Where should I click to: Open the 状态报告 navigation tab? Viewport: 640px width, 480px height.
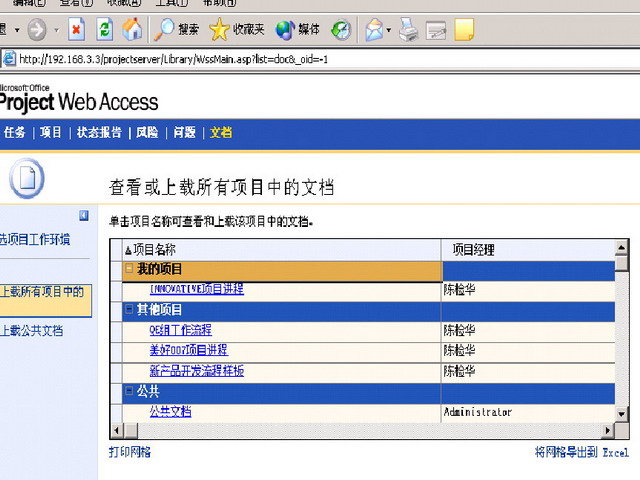click(99, 133)
